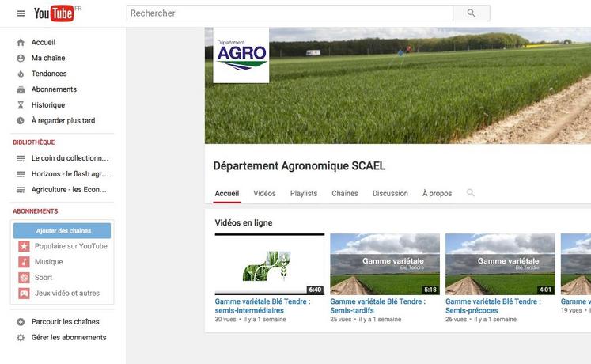Click the Département Agronomique SCAEL channel title
591x364 pixels.
(299, 166)
